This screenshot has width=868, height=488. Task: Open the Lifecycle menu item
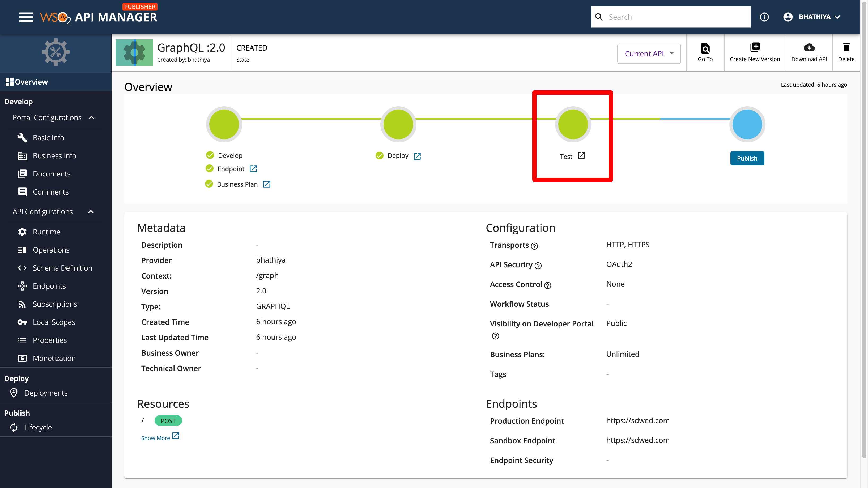coord(38,427)
